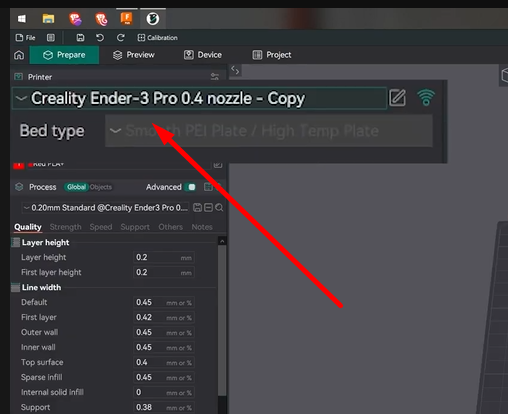The image size is (508, 414).
Task: Click the edit printer preset icon
Action: point(397,98)
